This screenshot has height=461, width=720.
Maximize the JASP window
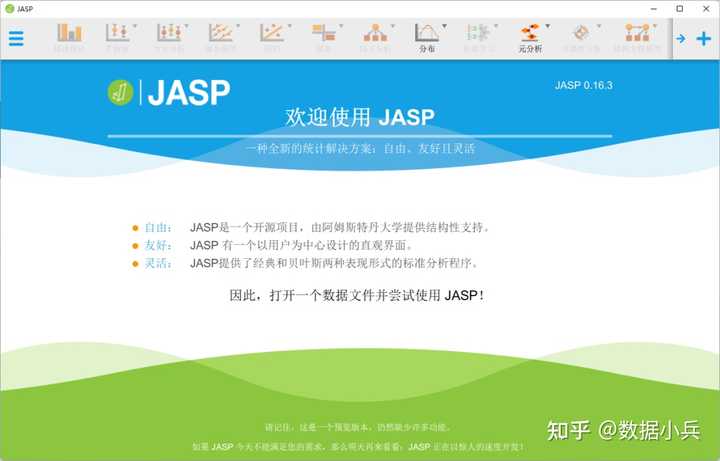(x=680, y=9)
